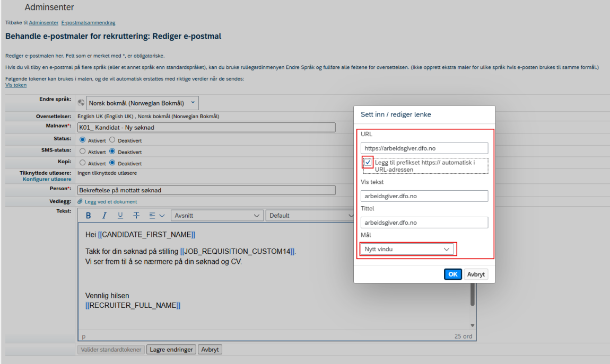Click Konfigurer utløsere link
The width and height of the screenshot is (610, 364).
click(x=47, y=179)
